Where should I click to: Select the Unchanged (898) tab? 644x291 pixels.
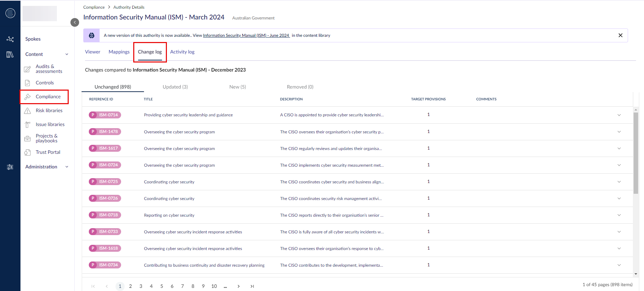(x=113, y=87)
